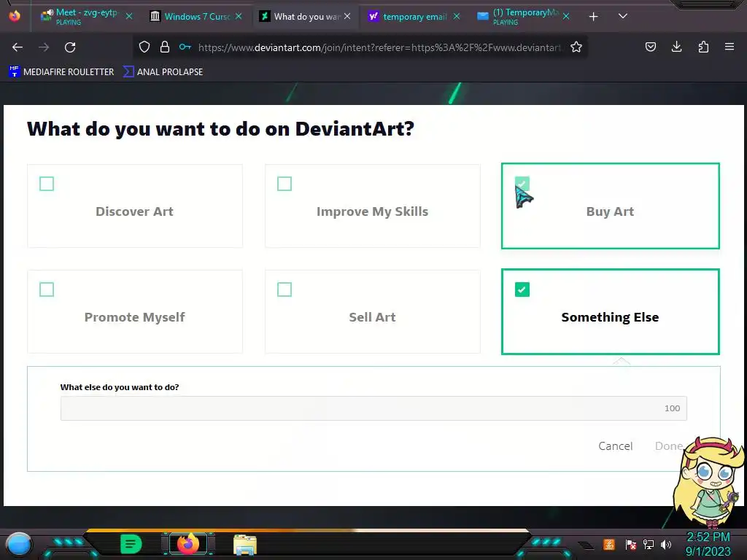
Task: Check the Sell Art checkbox
Action: (x=285, y=289)
